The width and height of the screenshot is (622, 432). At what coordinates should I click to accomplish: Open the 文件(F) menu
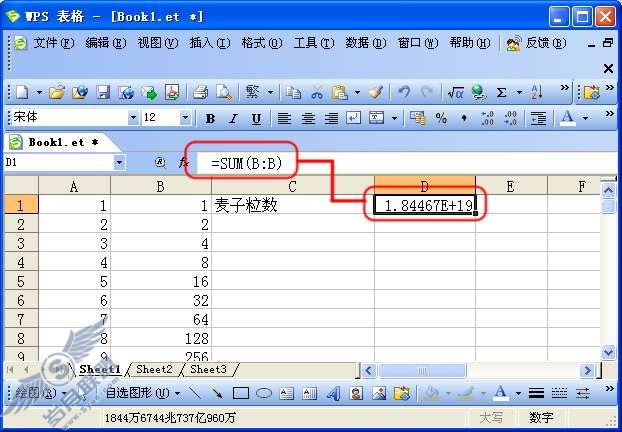tap(54, 42)
